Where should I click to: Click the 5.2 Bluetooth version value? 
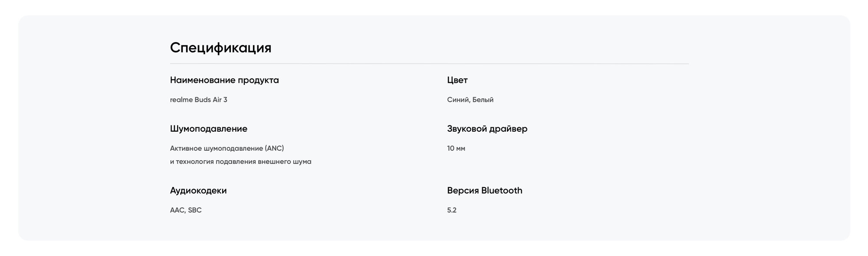pos(451,210)
